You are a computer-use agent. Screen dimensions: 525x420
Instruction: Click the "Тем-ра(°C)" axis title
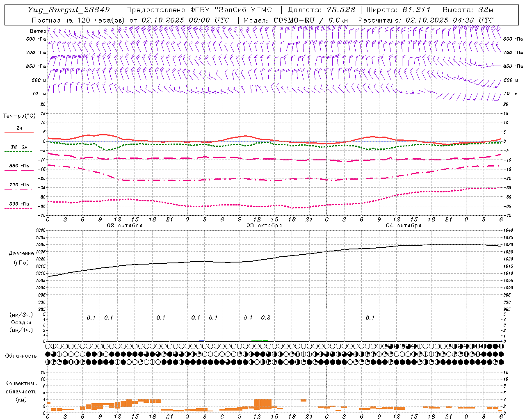point(19,116)
